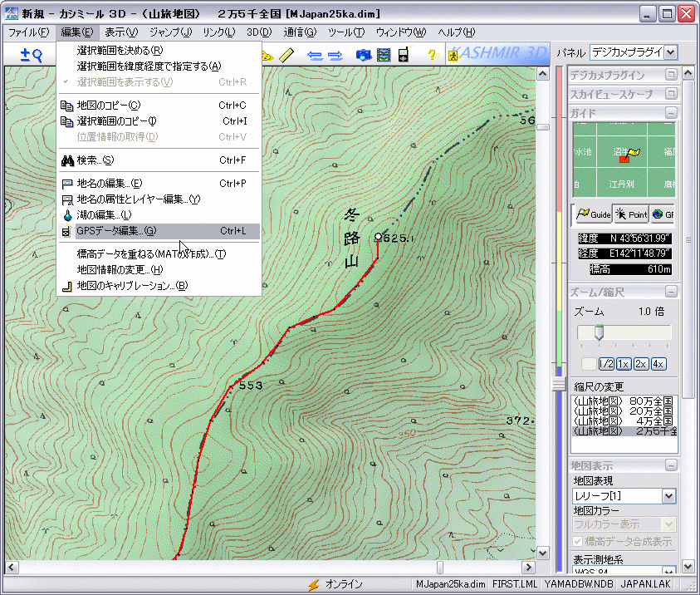Choose GPSデータ編集 from the edit menu
Screen dimensions: 700x595
(x=159, y=231)
